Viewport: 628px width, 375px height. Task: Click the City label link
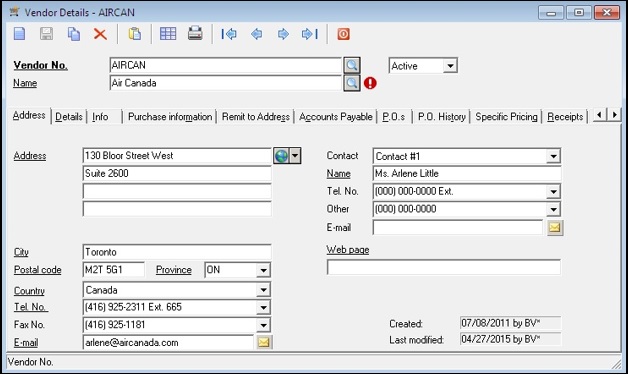click(x=21, y=252)
